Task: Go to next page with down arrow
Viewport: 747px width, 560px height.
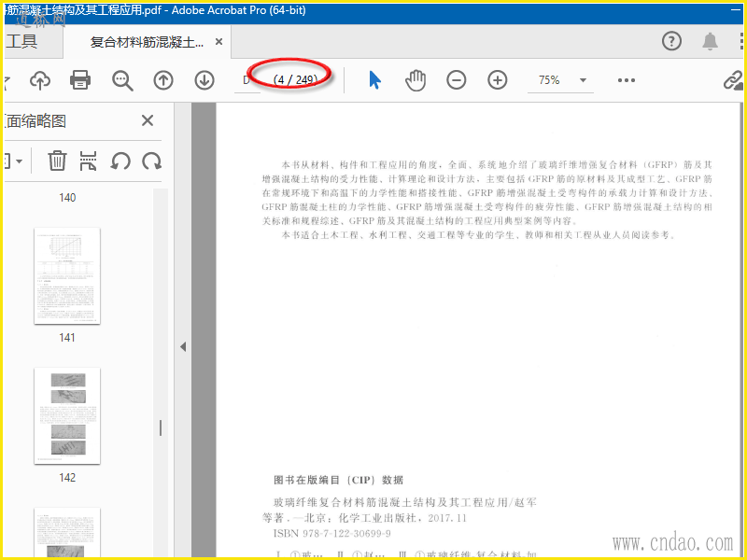Action: 204,80
